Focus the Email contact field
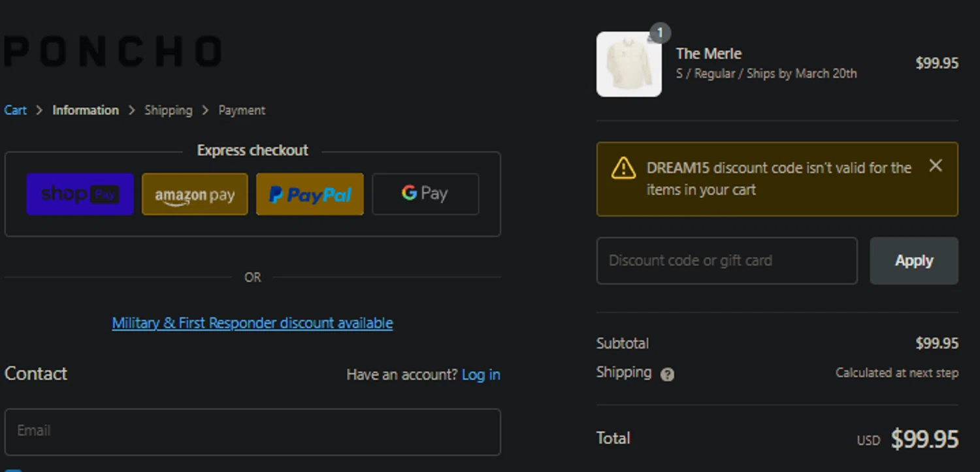980x472 pixels. (x=252, y=431)
